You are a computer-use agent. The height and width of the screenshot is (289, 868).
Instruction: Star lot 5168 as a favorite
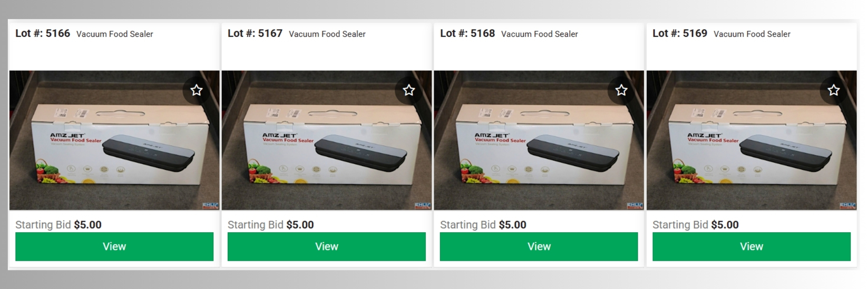(621, 90)
